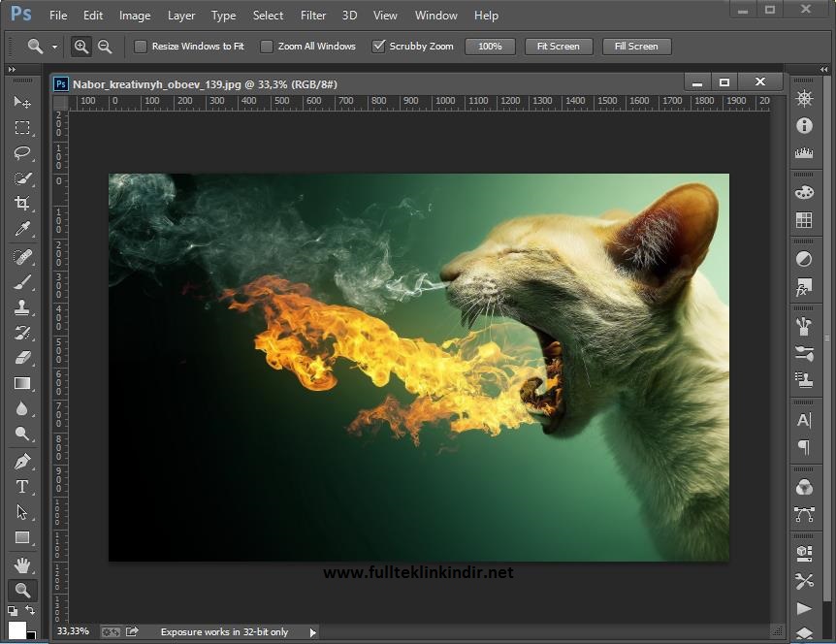Select the Eyedropper tool

(21, 230)
